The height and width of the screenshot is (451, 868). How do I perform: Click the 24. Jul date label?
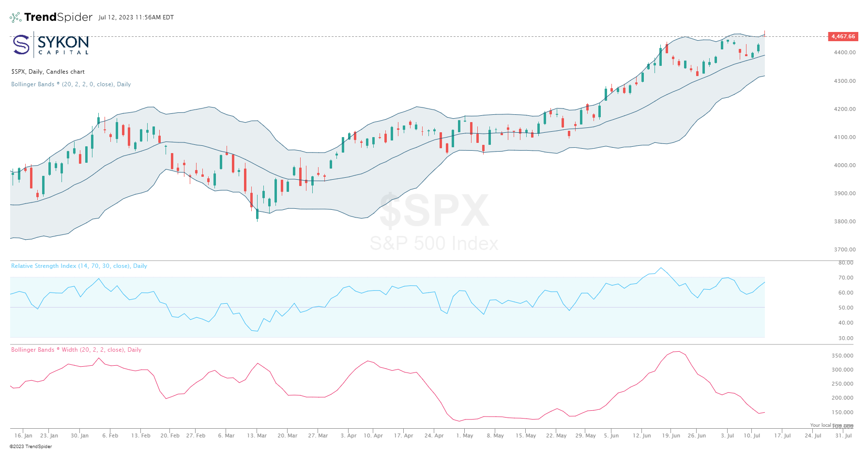click(813, 435)
